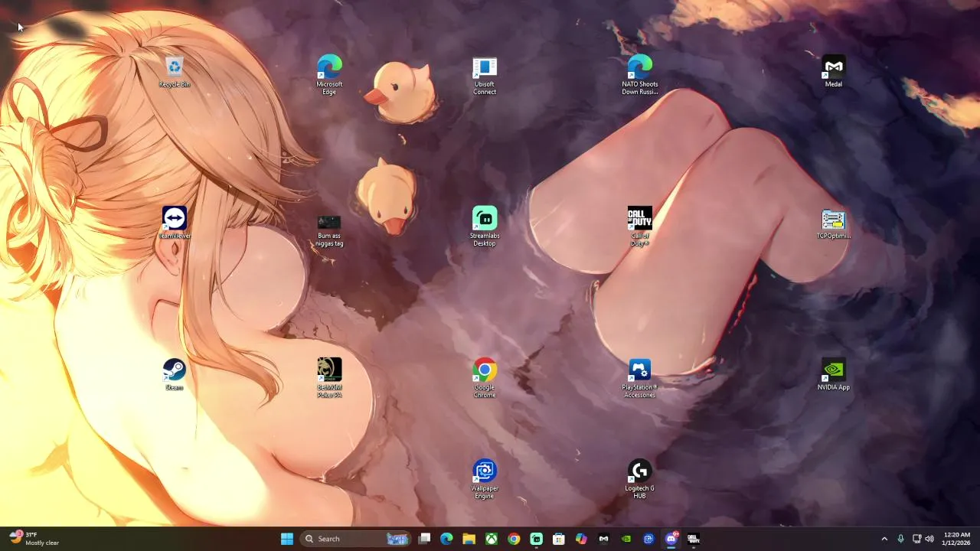Select the Steam desktop shortcut
Screen dimensions: 980x551
[175, 375]
